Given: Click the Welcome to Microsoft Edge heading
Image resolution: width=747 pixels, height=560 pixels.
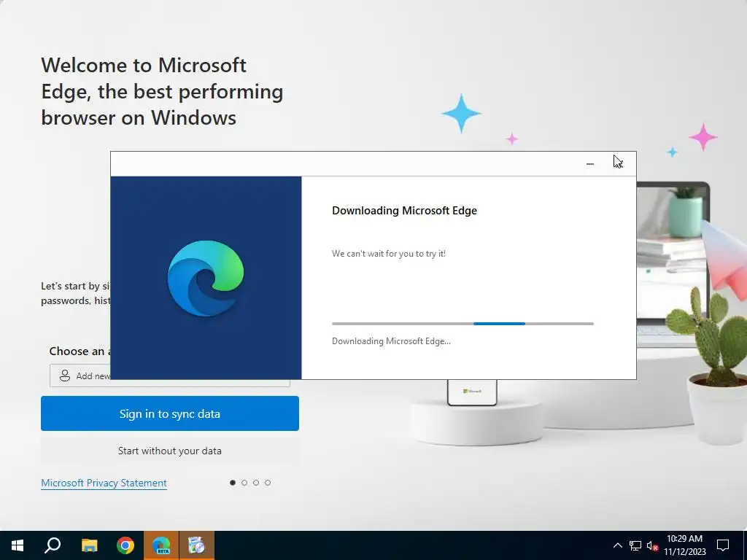Looking at the screenshot, I should tap(162, 91).
